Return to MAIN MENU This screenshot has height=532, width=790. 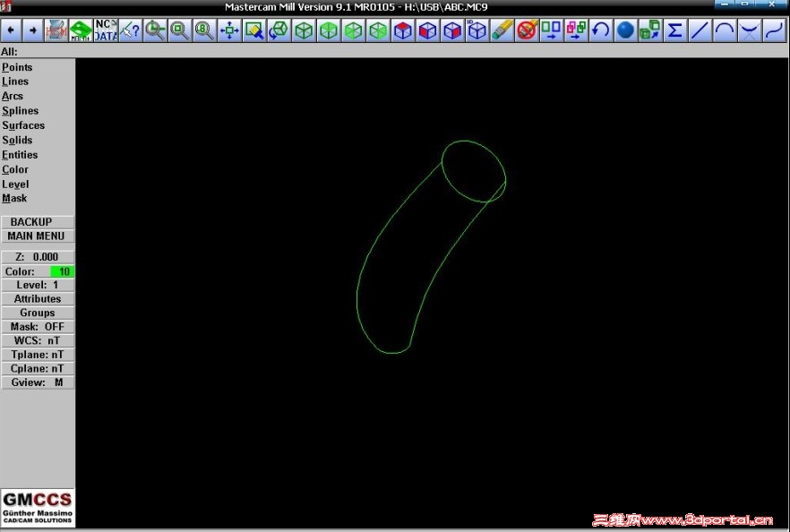tap(38, 236)
